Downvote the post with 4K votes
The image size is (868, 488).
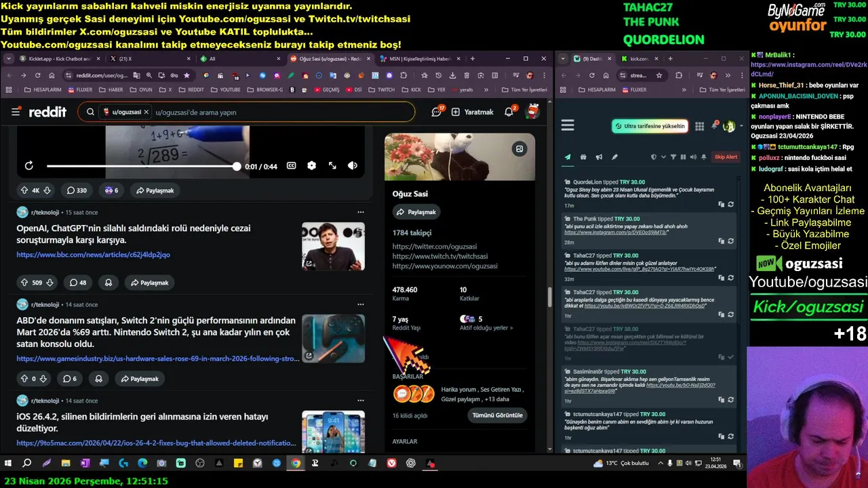47,190
